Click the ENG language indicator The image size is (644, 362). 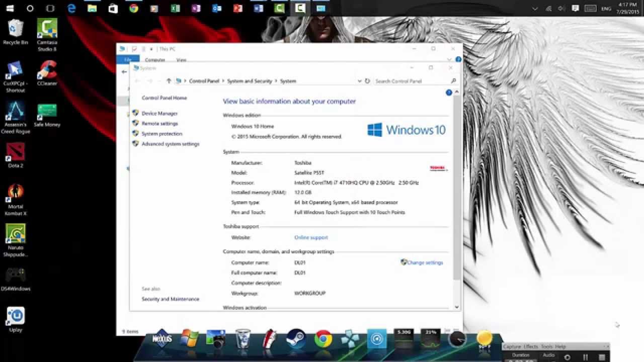coord(606,9)
